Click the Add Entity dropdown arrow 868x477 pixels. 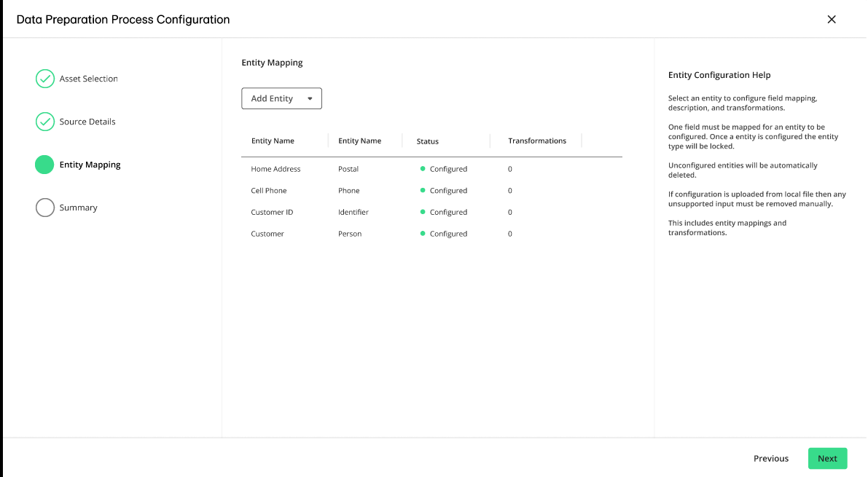[x=310, y=99]
